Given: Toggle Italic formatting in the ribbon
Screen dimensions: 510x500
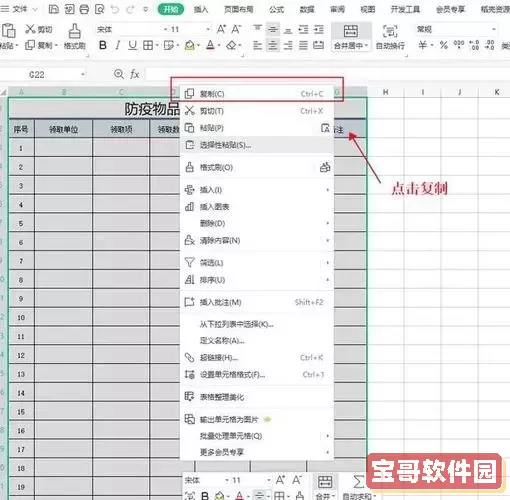Looking at the screenshot, I should click(x=117, y=45).
